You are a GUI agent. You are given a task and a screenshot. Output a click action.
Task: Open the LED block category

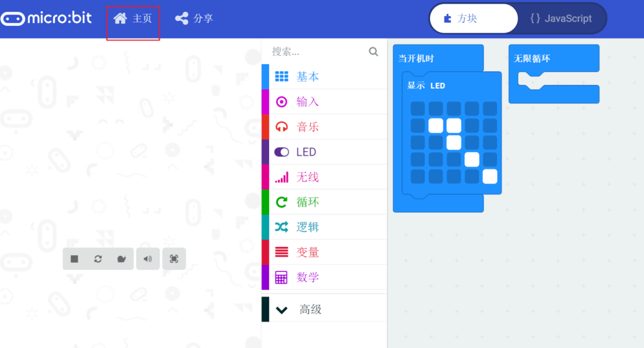pyautogui.click(x=324, y=152)
